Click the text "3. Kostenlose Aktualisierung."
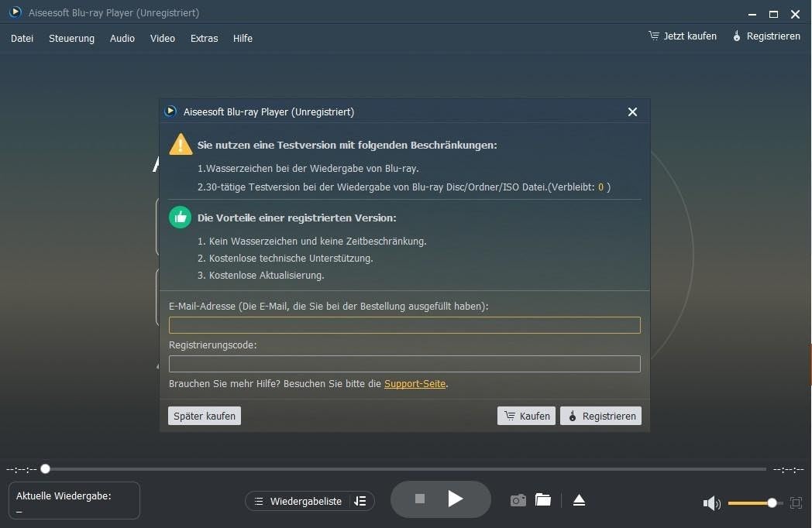The height and width of the screenshot is (528, 812). tap(260, 276)
